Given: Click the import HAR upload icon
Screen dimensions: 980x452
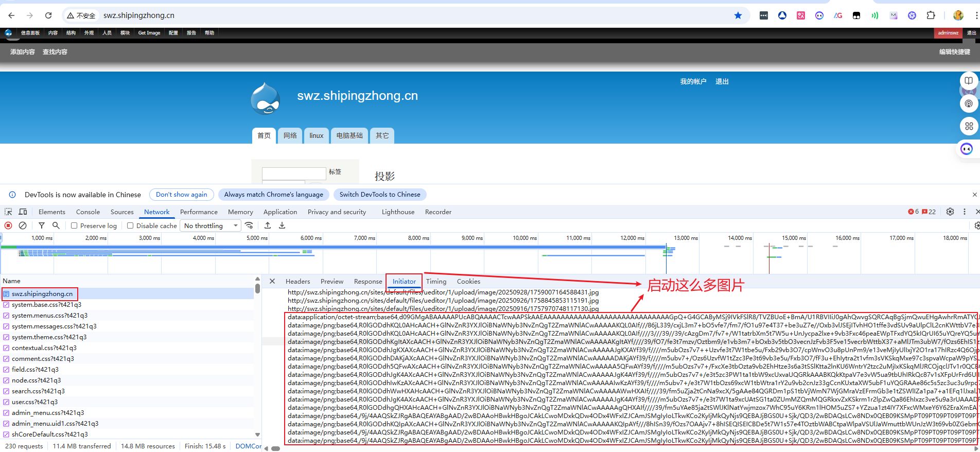Looking at the screenshot, I should coord(268,225).
